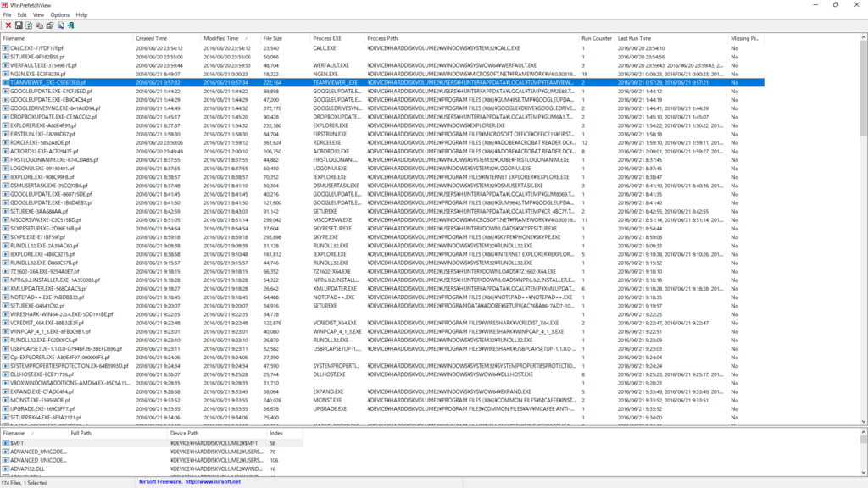
Task: Open the Help menu
Action: [81, 15]
